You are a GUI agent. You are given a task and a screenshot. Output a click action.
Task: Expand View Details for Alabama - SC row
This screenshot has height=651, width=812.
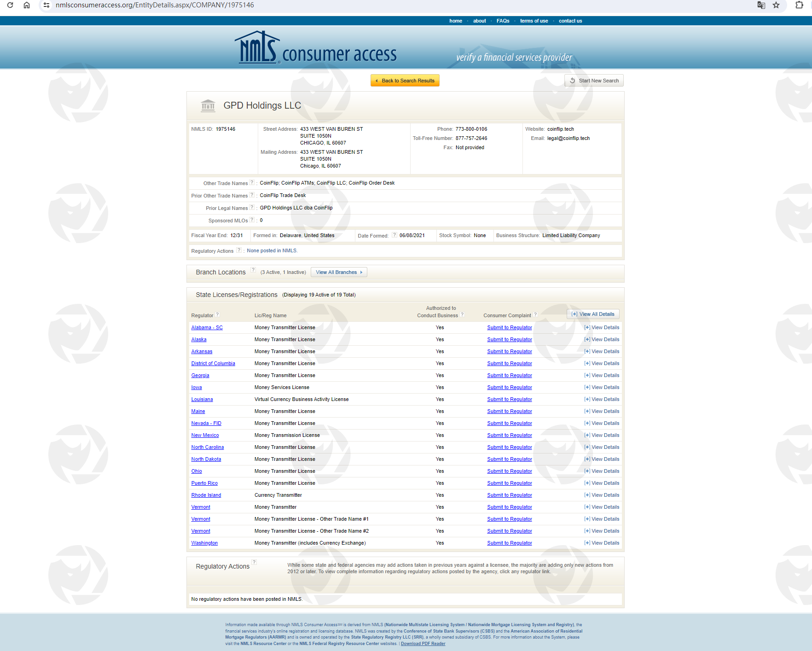(602, 328)
